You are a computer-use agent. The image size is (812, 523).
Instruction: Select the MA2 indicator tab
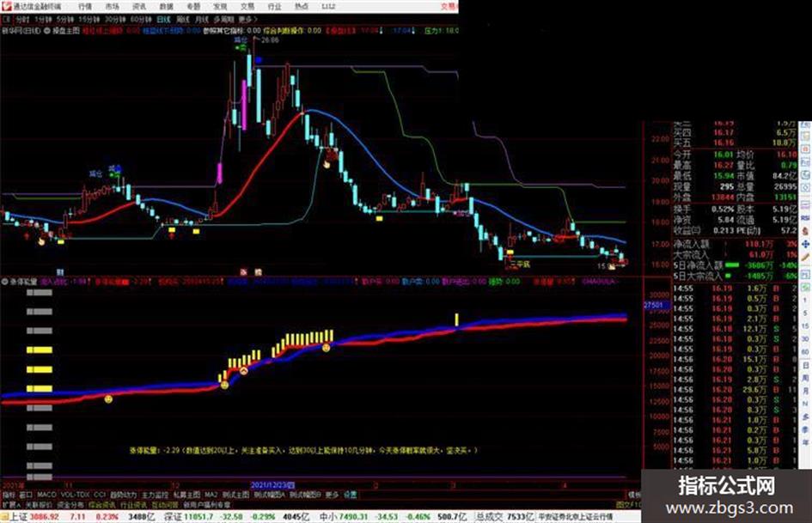[x=211, y=495]
